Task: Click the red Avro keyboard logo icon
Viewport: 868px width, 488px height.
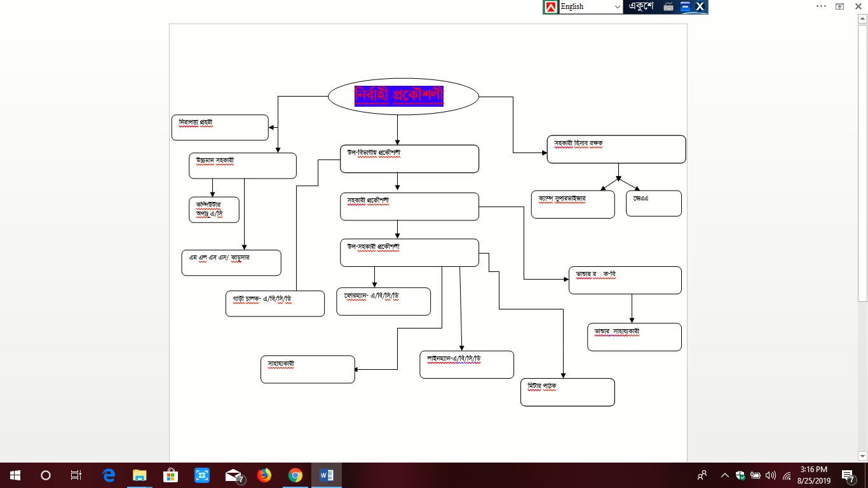Action: (x=550, y=6)
